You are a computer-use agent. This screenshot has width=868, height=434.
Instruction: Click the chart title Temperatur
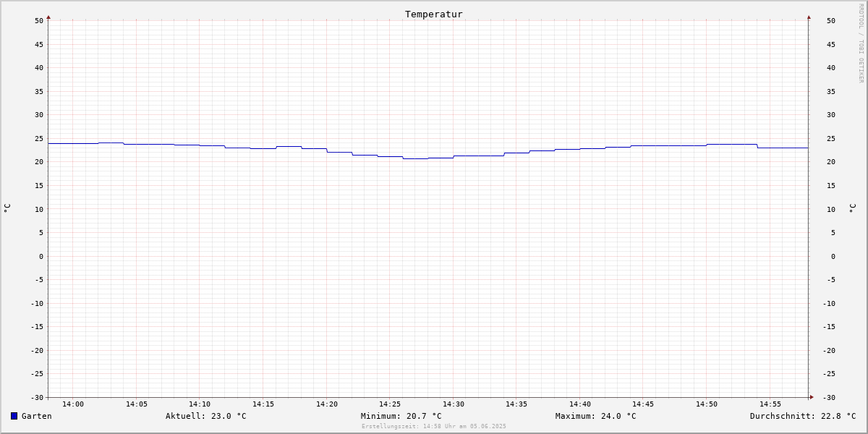434,14
